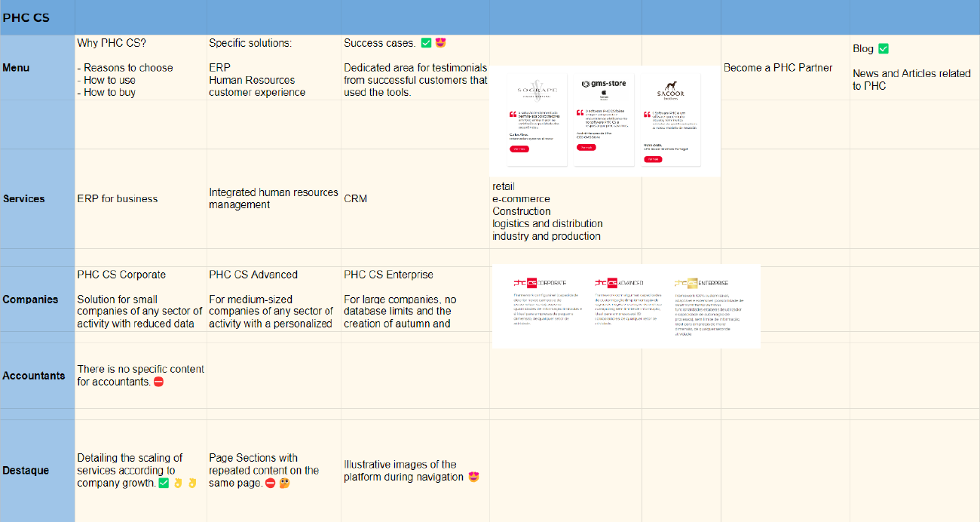Select the 'PHC CS Corporate' text cell
980x522 pixels.
pyautogui.click(x=141, y=299)
